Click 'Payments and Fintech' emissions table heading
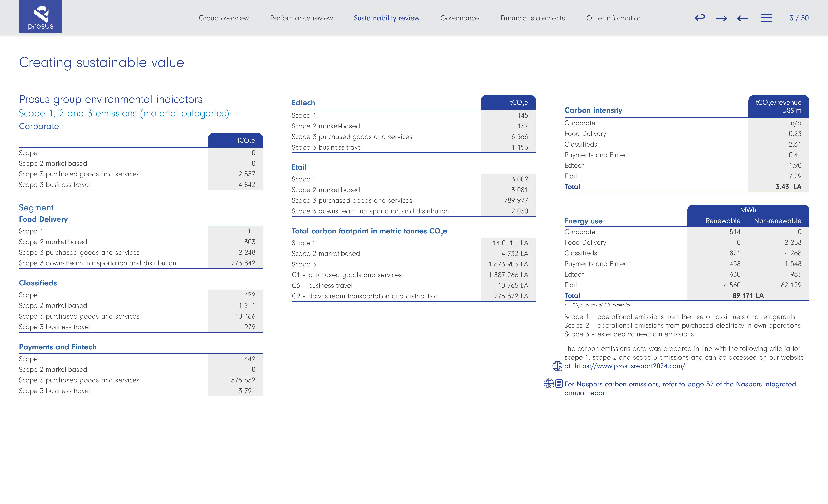This screenshot has height=504, width=828. [58, 347]
